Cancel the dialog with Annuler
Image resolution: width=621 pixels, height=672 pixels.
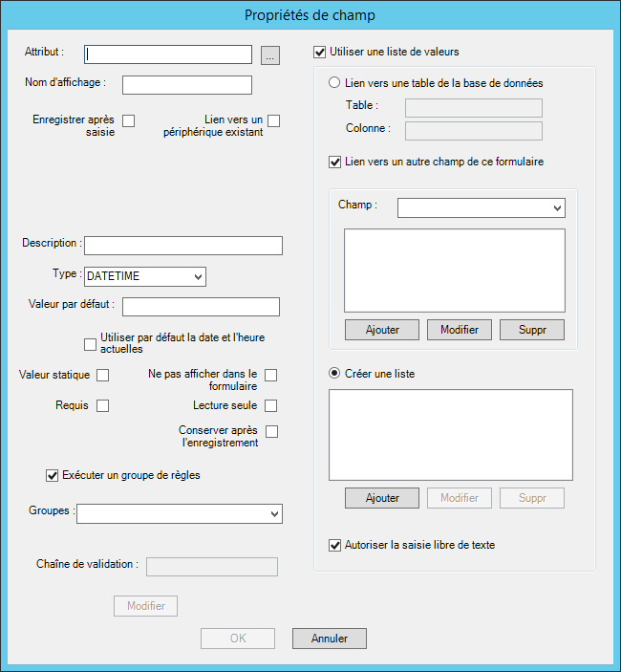pyautogui.click(x=330, y=639)
